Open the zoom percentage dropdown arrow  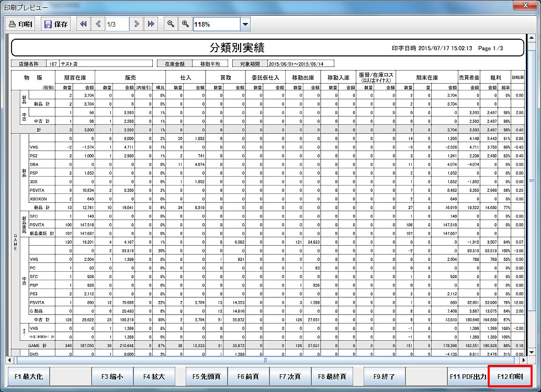click(x=245, y=25)
